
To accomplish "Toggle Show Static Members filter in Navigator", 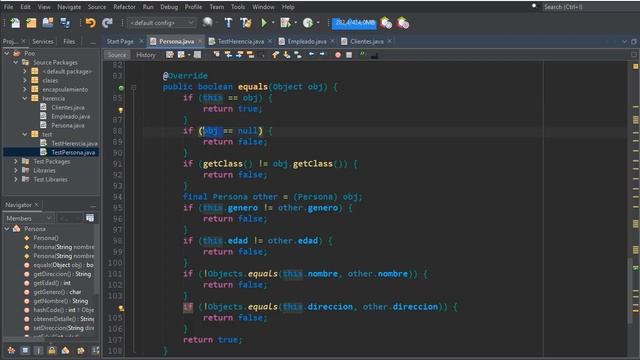I will (38, 350).
